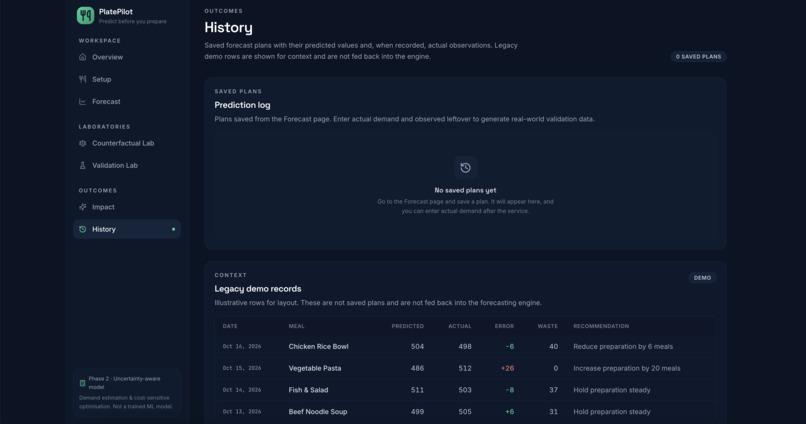The width and height of the screenshot is (806, 424).
Task: Click the ACTUAL column header
Action: [x=460, y=326]
